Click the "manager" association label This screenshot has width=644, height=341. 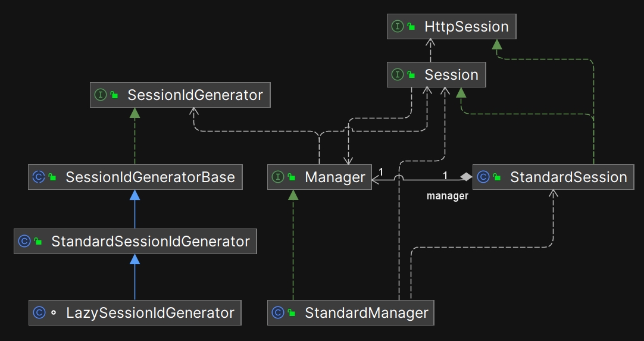447,196
